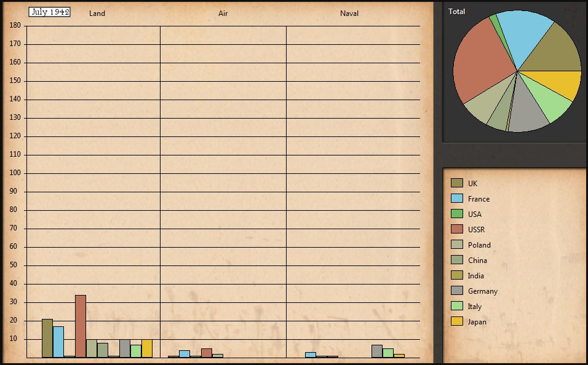The image size is (588, 365).
Task: Click the UK color swatch in legend
Action: (456, 183)
